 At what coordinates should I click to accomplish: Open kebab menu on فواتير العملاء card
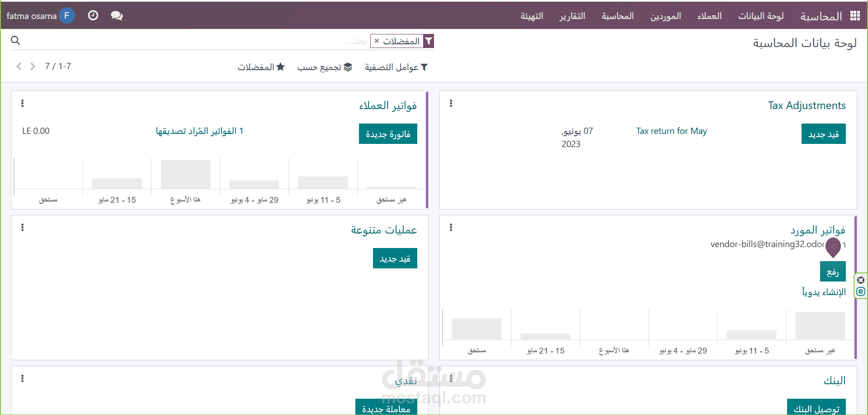(x=22, y=103)
